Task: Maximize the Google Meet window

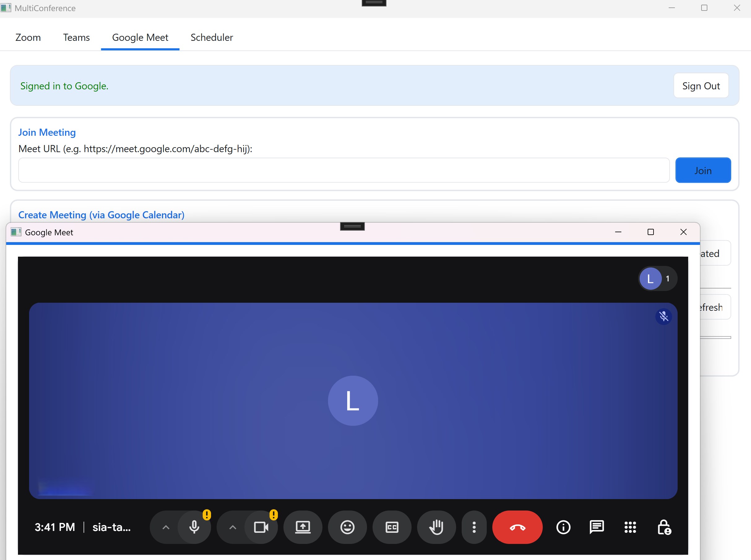Action: tap(650, 232)
